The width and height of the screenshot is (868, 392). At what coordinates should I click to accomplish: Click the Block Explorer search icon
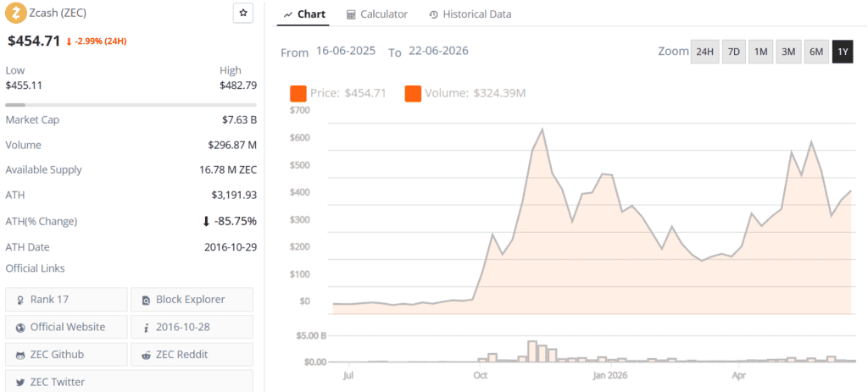pos(146,301)
